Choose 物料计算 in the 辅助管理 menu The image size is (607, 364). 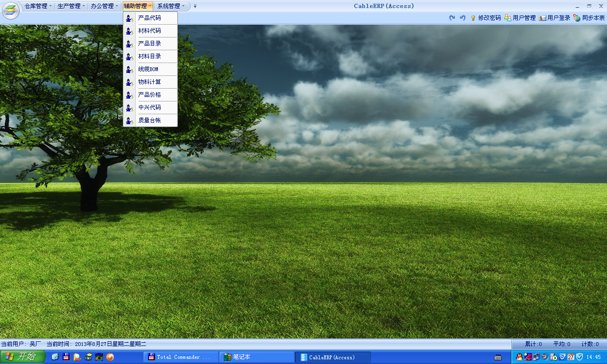click(x=149, y=82)
